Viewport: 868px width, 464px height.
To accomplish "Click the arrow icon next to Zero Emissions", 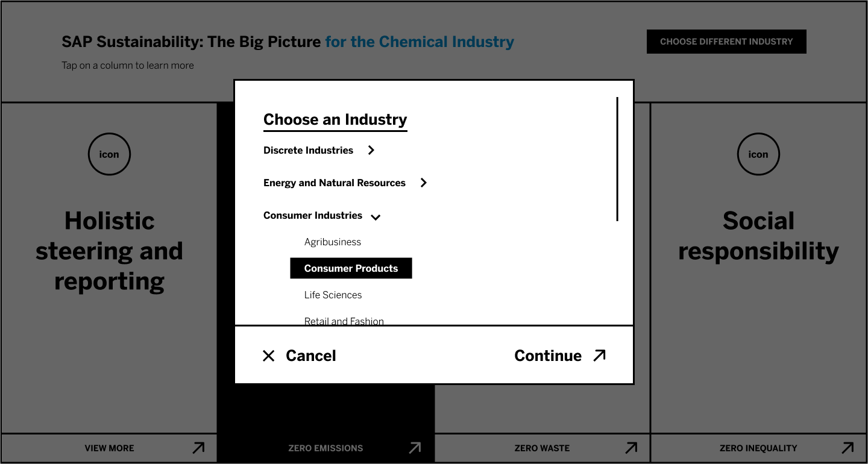I will coord(415,448).
